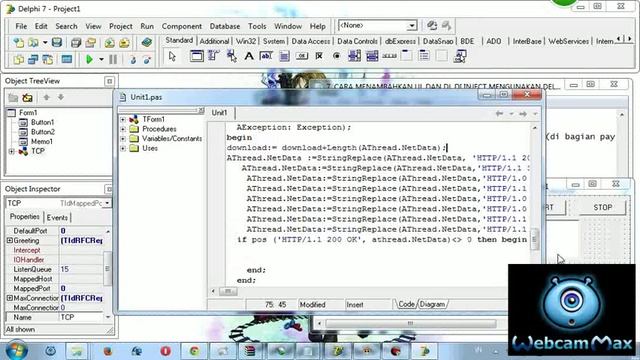Click Remove file from project icon
Screen dimensions: 640x360
coord(124,42)
